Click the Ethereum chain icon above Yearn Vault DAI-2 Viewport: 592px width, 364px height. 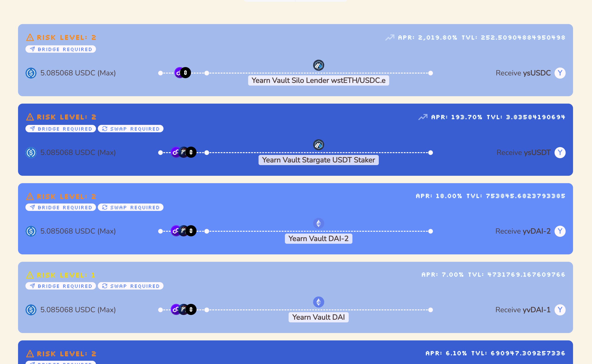318,223
